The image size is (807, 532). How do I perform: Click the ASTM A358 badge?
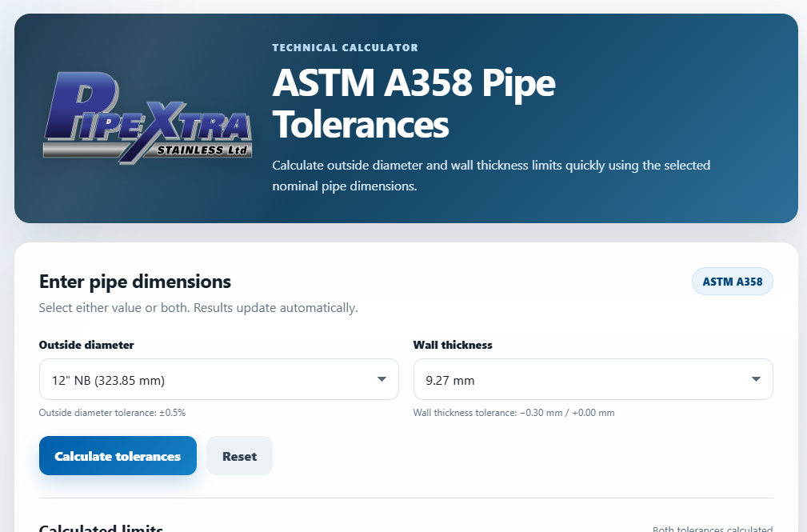[733, 282]
